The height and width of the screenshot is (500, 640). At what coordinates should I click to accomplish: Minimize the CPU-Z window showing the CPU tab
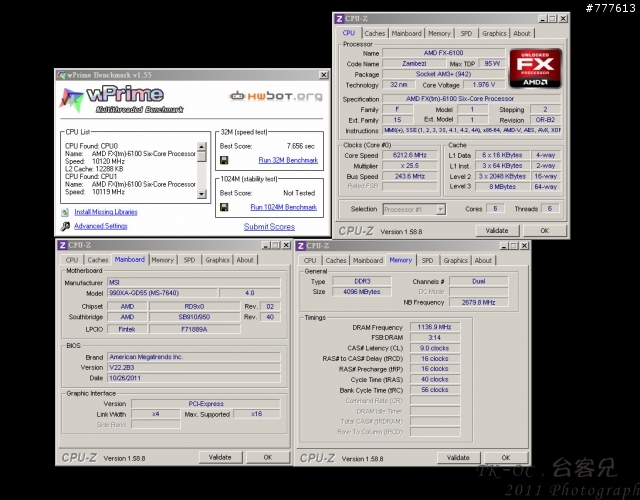click(x=543, y=19)
